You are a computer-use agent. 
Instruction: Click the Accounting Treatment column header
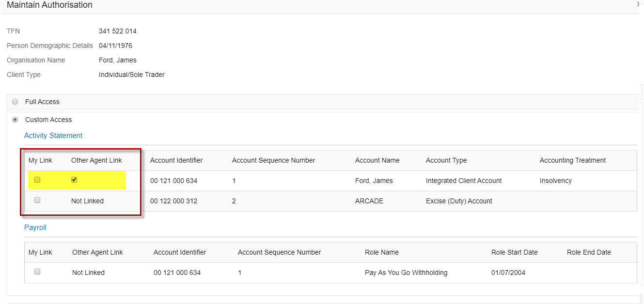pyautogui.click(x=572, y=160)
